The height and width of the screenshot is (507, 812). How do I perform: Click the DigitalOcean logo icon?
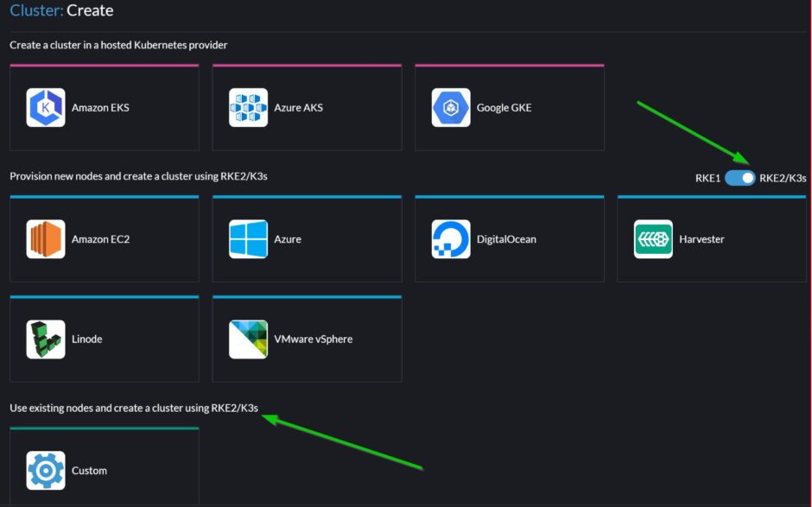pyautogui.click(x=451, y=239)
